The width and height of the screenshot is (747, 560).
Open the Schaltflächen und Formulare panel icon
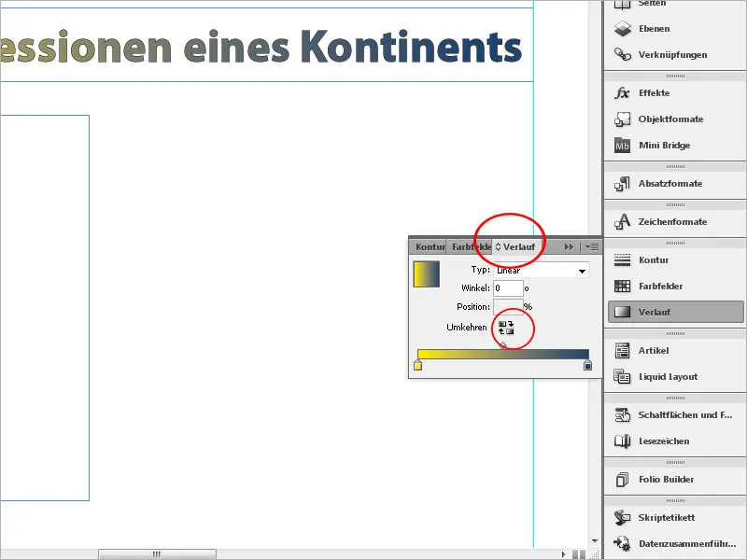coord(622,414)
